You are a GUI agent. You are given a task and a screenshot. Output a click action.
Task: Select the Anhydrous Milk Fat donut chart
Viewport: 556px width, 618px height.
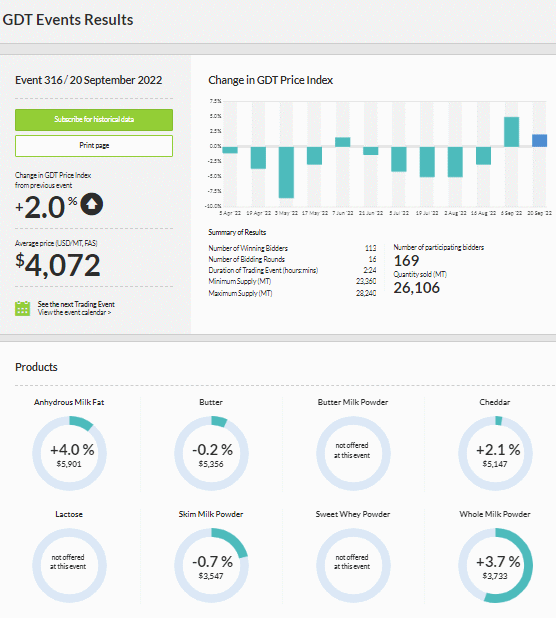pyautogui.click(x=69, y=454)
